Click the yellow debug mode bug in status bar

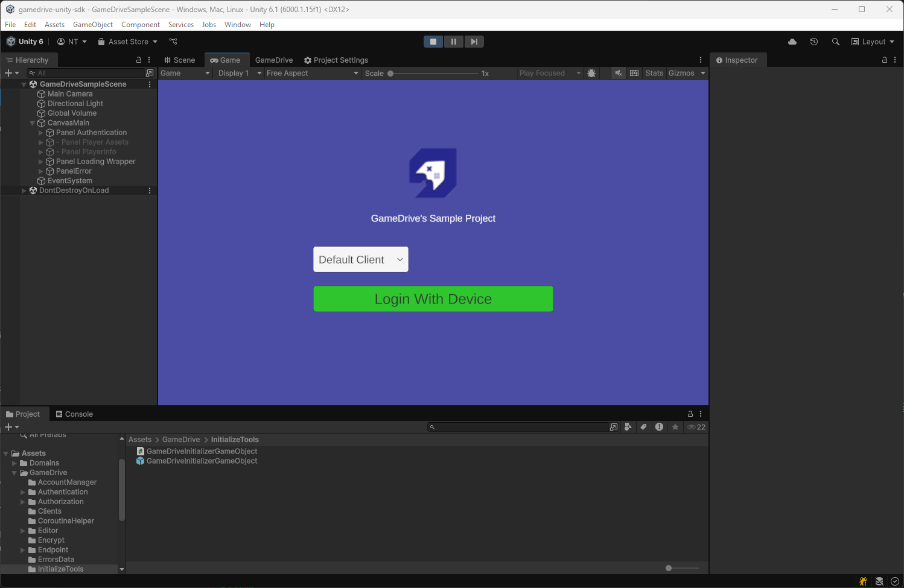pos(864,581)
